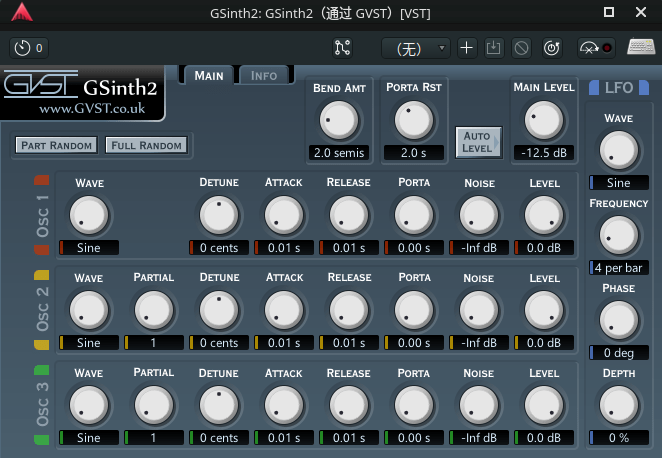Screen dimensions: 662x458
Task: Click the OSC 3 Porta knob
Action: 414,405
